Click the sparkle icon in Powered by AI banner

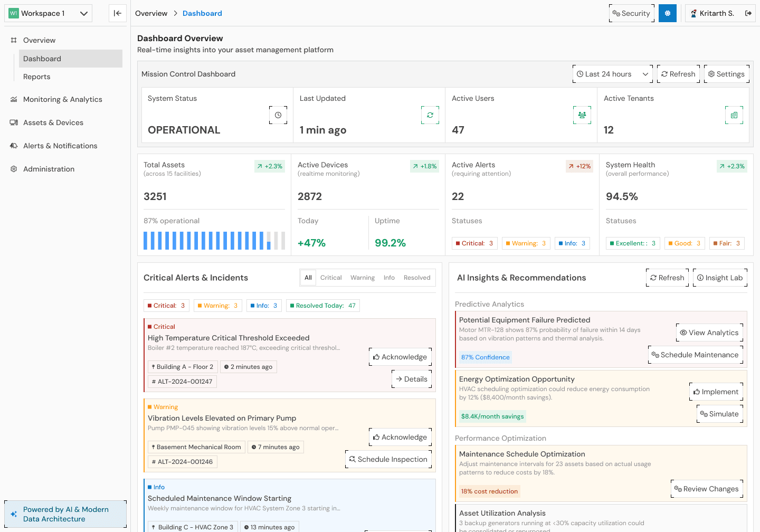coord(14,514)
